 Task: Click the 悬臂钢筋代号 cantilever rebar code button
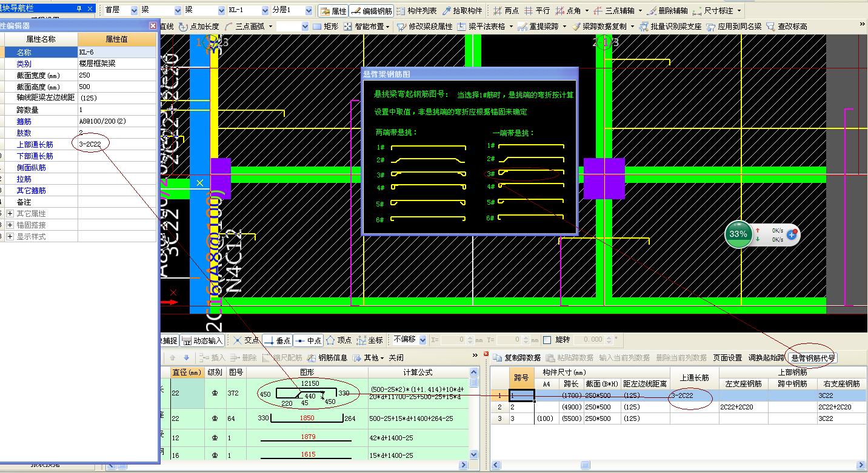tap(813, 358)
